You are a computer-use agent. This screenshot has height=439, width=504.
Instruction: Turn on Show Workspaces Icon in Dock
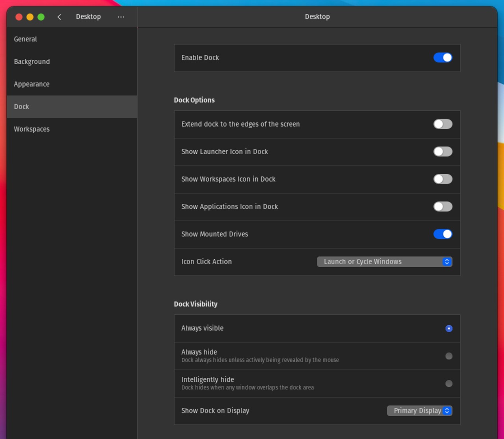click(443, 179)
